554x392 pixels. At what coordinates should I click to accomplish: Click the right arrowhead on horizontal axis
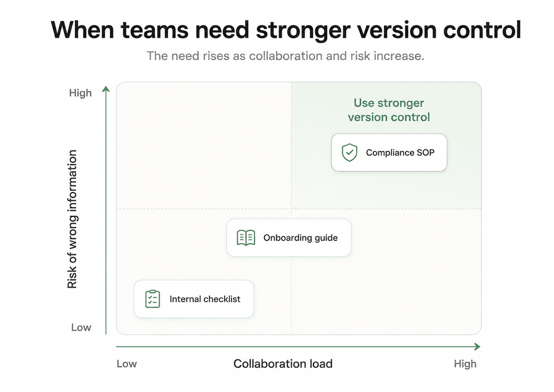(x=477, y=347)
